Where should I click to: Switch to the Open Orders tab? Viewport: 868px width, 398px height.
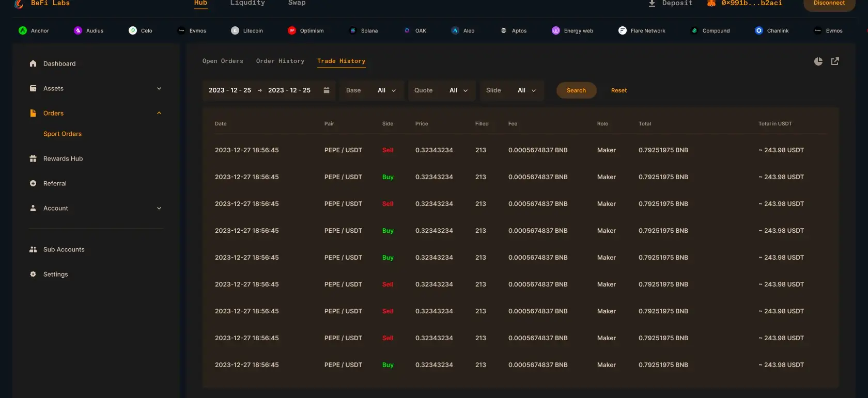223,61
